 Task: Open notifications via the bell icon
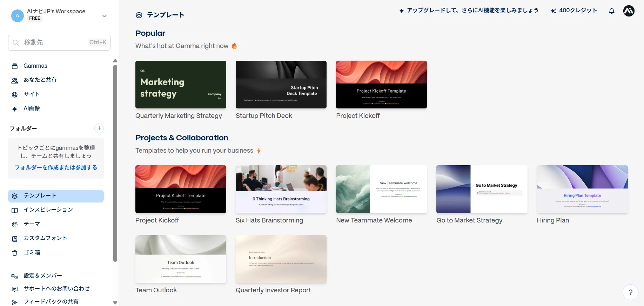tap(612, 11)
